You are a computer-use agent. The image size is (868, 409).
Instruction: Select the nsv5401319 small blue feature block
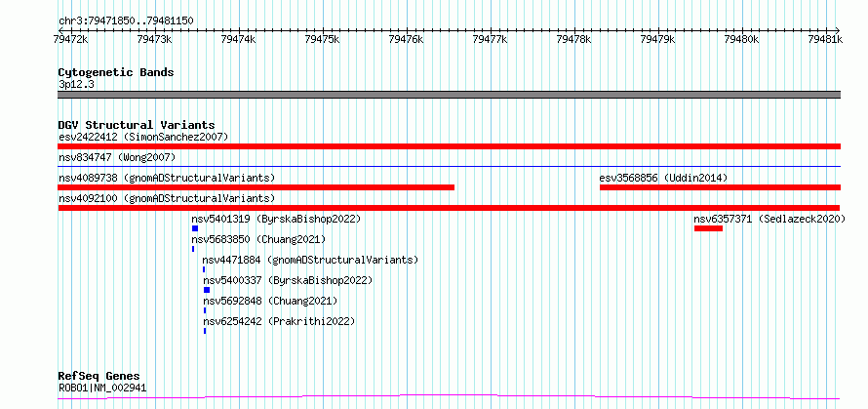[195, 228]
